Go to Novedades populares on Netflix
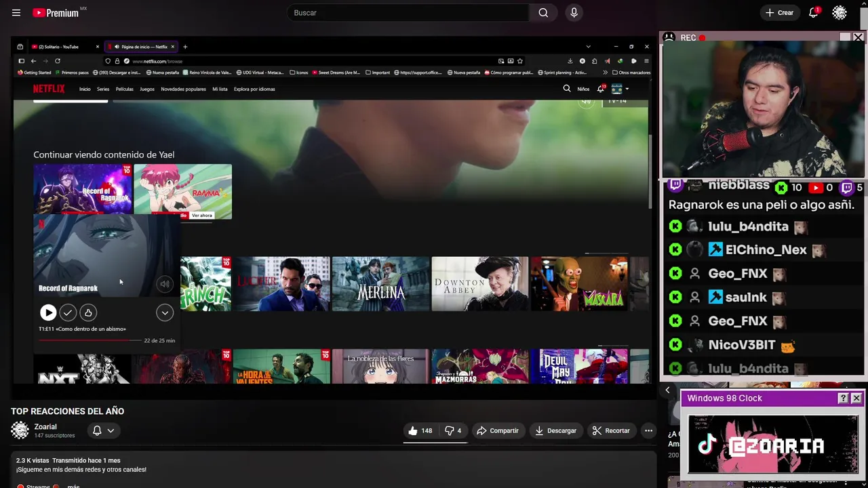 [183, 89]
